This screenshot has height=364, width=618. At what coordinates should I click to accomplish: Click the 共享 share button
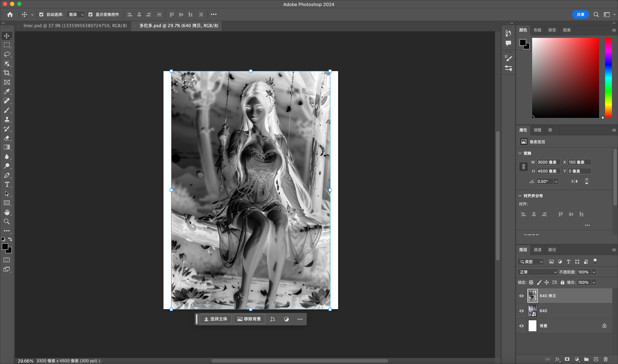click(x=580, y=14)
